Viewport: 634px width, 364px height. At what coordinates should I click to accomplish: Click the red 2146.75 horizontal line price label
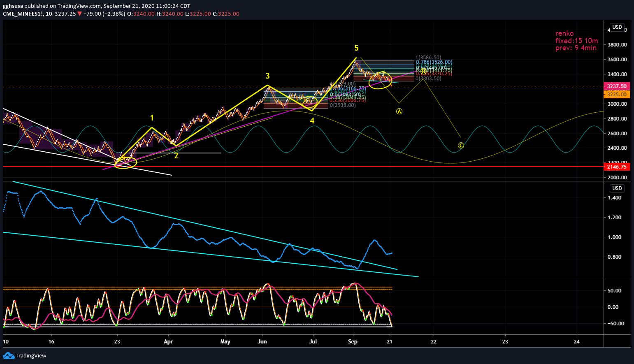point(617,167)
